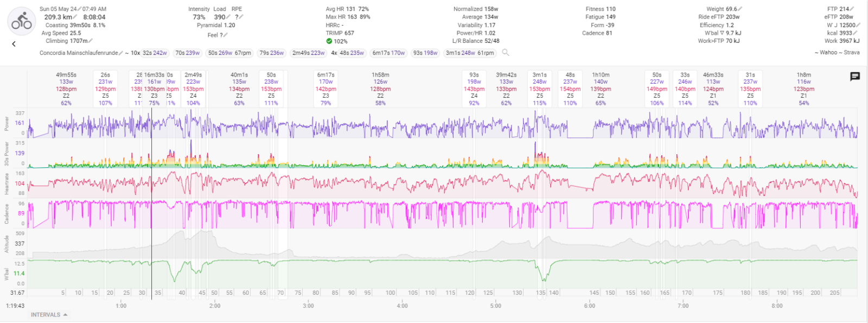Image resolution: width=868 pixels, height=323 pixels.
Task: Select the 48s 237w interval label
Action: pyautogui.click(x=570, y=88)
